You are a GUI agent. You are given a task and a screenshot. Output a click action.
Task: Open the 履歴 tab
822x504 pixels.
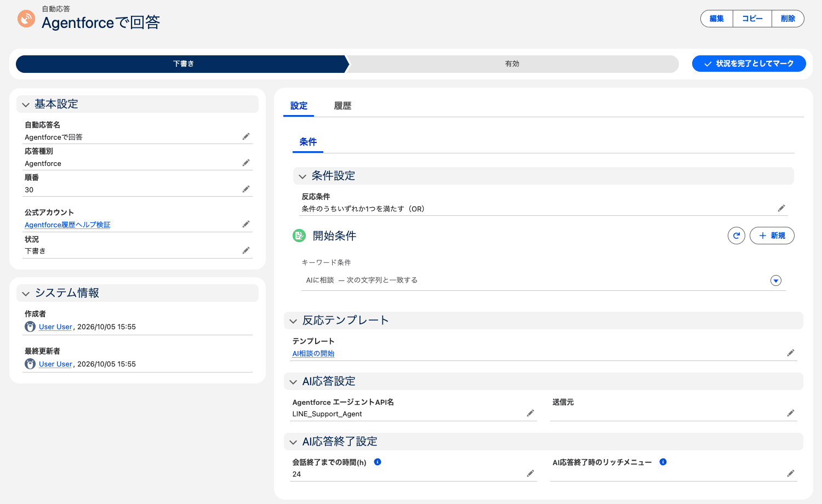pos(342,106)
